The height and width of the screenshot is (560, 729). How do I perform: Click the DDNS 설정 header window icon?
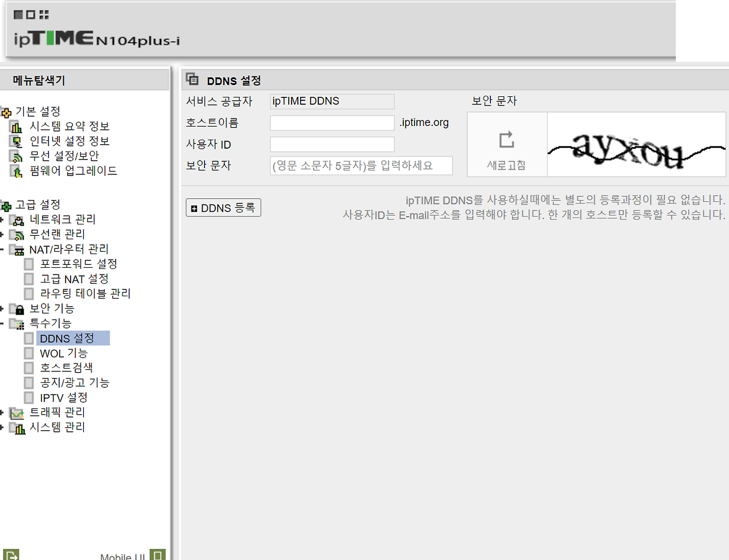[193, 79]
